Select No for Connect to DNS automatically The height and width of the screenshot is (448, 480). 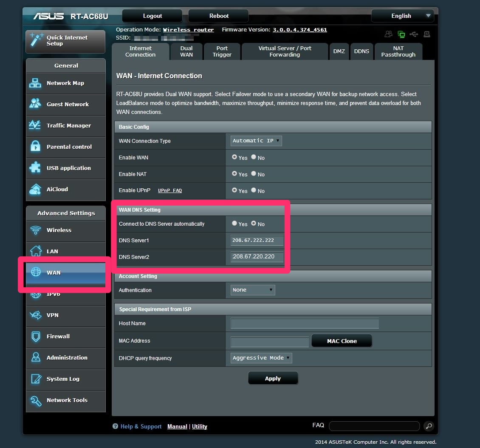(x=254, y=223)
